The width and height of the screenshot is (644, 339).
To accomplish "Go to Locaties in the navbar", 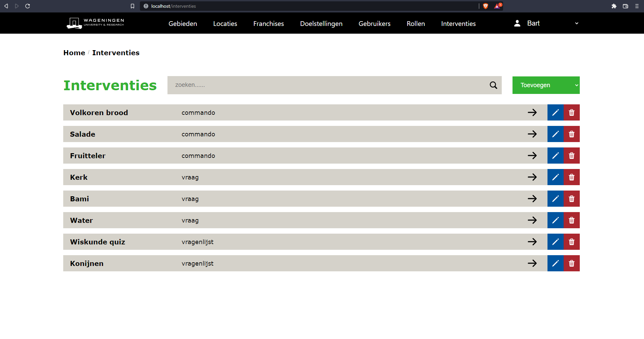I will 225,24.
